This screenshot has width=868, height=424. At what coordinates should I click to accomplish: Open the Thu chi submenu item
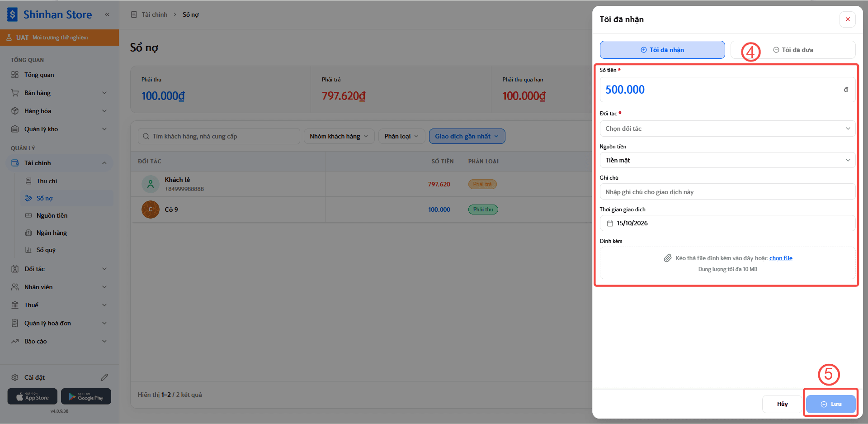[66, 181]
